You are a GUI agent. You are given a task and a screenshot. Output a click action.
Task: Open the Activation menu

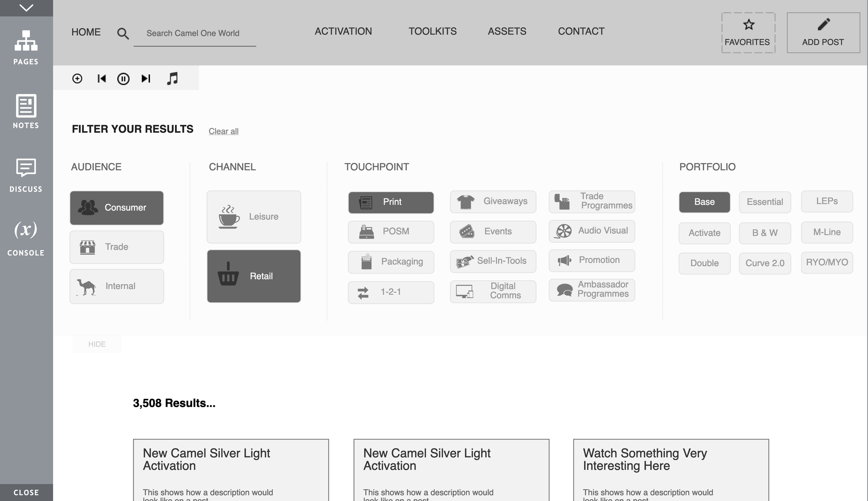point(343,31)
